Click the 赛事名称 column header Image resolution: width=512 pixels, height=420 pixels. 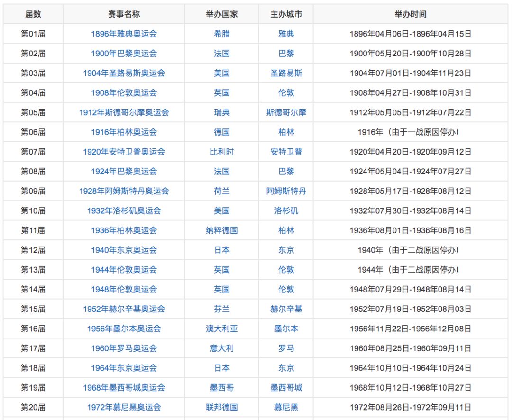coord(124,14)
